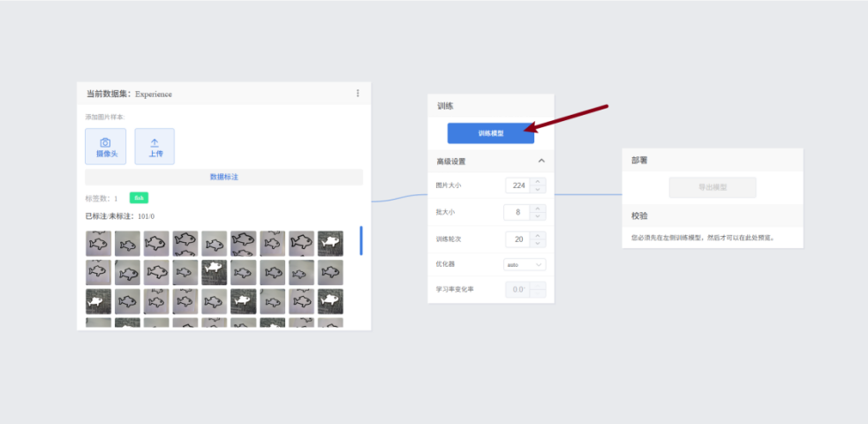Decrease the image size (图片大小) value
This screenshot has height=424, width=868.
[540, 189]
